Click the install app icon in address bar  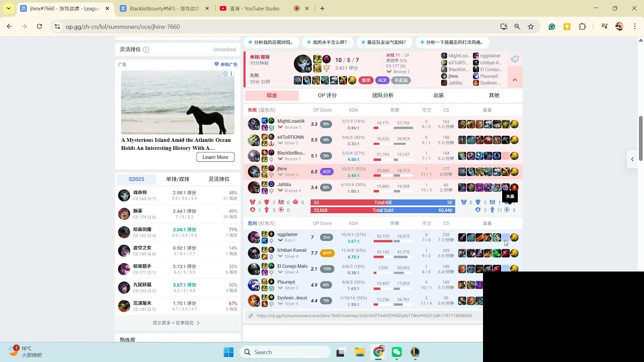504,27
